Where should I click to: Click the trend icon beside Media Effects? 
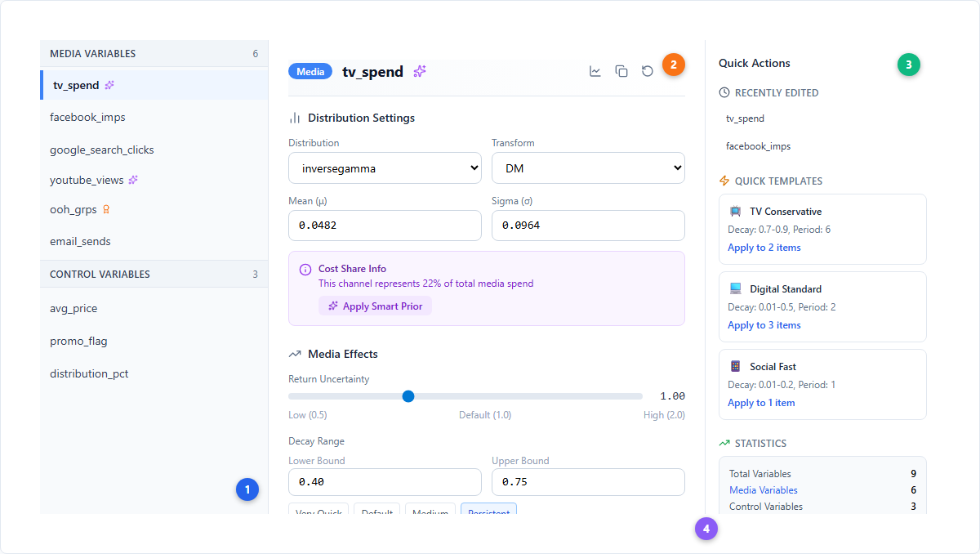[x=295, y=355]
